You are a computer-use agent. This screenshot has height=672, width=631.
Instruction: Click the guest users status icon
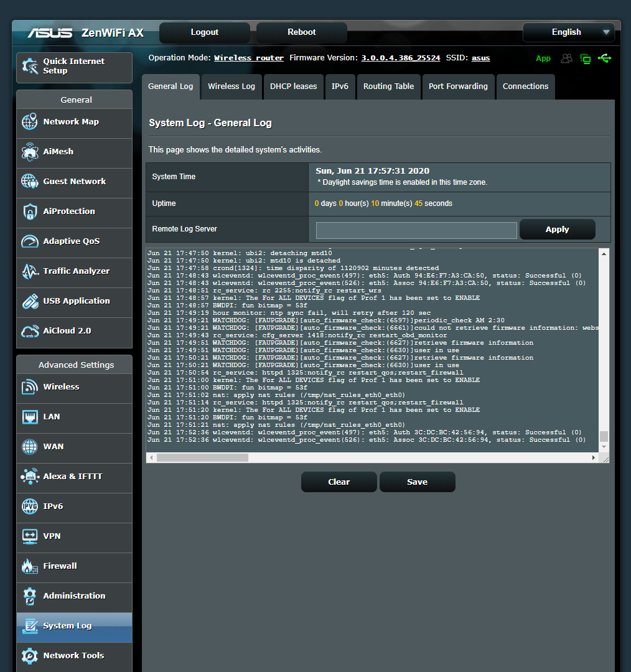[x=567, y=58]
